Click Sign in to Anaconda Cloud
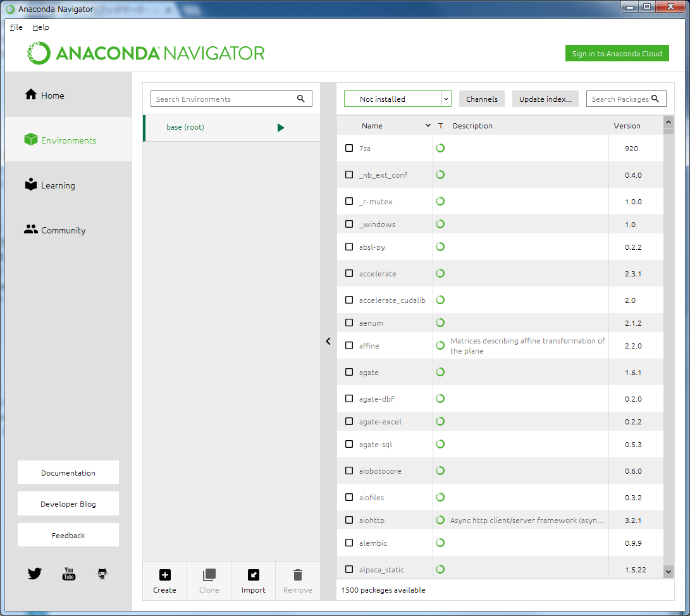This screenshot has width=690, height=616. tap(617, 53)
